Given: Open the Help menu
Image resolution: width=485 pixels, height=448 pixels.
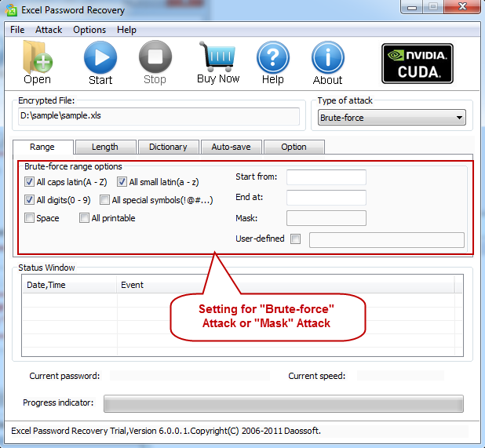Looking at the screenshot, I should pyautogui.click(x=126, y=30).
